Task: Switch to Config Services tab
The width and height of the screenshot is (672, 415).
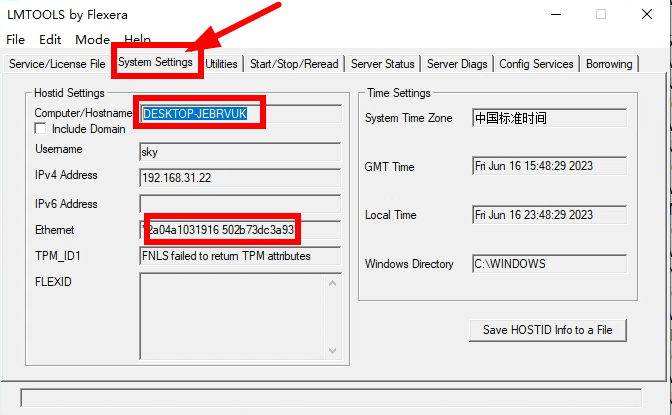Action: tap(536, 64)
